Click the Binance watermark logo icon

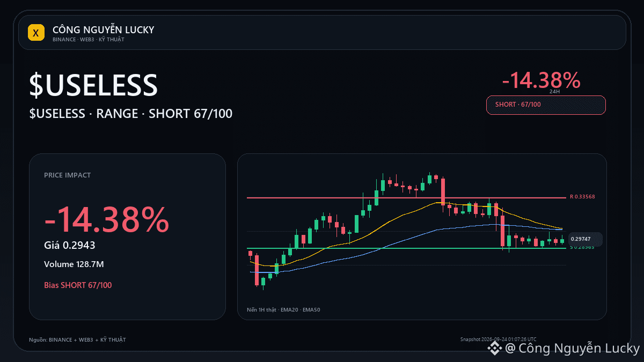click(494, 349)
